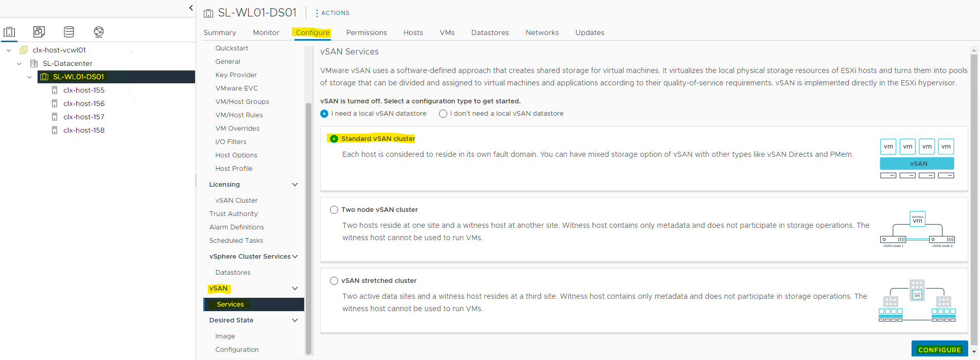
Task: Choose the Two node vSAN cluster option
Action: point(334,210)
